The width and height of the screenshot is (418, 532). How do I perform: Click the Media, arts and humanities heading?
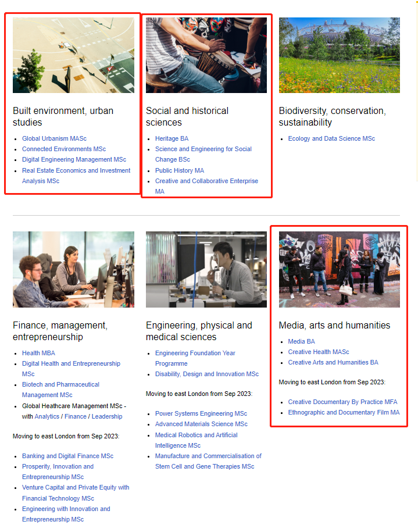(334, 325)
